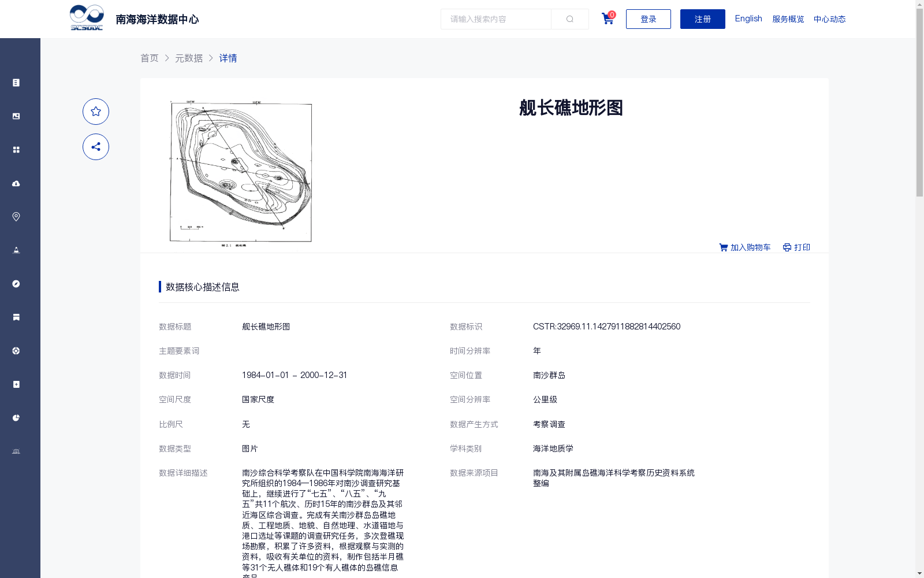
Task: Click the 南沙群岛 location value
Action: [549, 375]
